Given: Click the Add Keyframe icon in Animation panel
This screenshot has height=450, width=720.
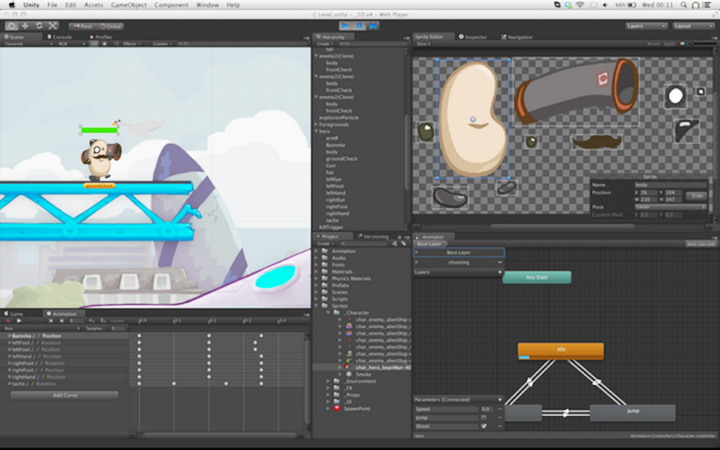Looking at the screenshot, I should [92, 321].
